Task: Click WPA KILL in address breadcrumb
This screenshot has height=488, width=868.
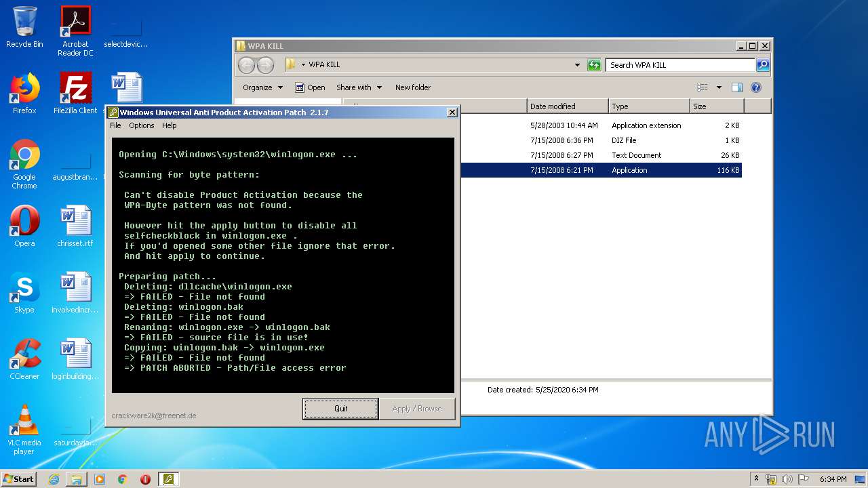Action: [x=324, y=65]
